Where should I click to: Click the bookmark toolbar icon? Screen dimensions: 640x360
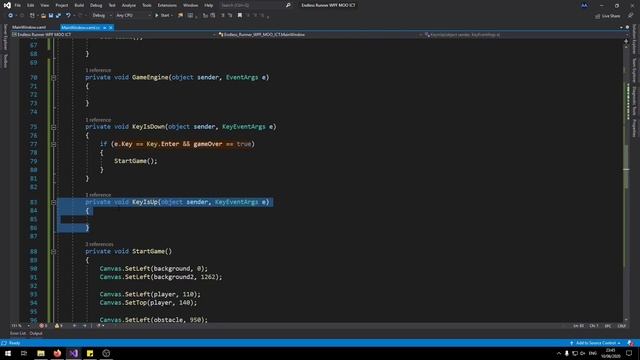pyautogui.click(x=240, y=16)
